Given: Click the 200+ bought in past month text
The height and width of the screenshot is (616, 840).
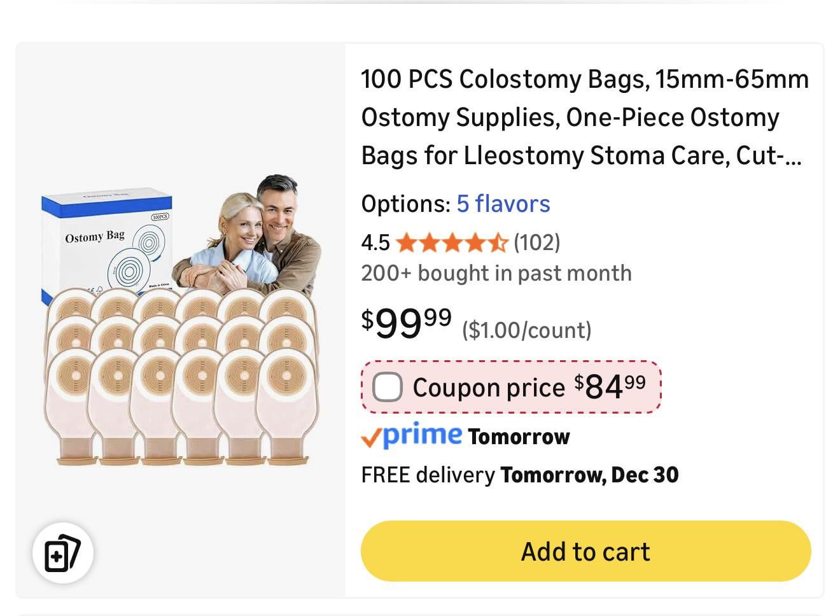Looking at the screenshot, I should click(x=496, y=273).
